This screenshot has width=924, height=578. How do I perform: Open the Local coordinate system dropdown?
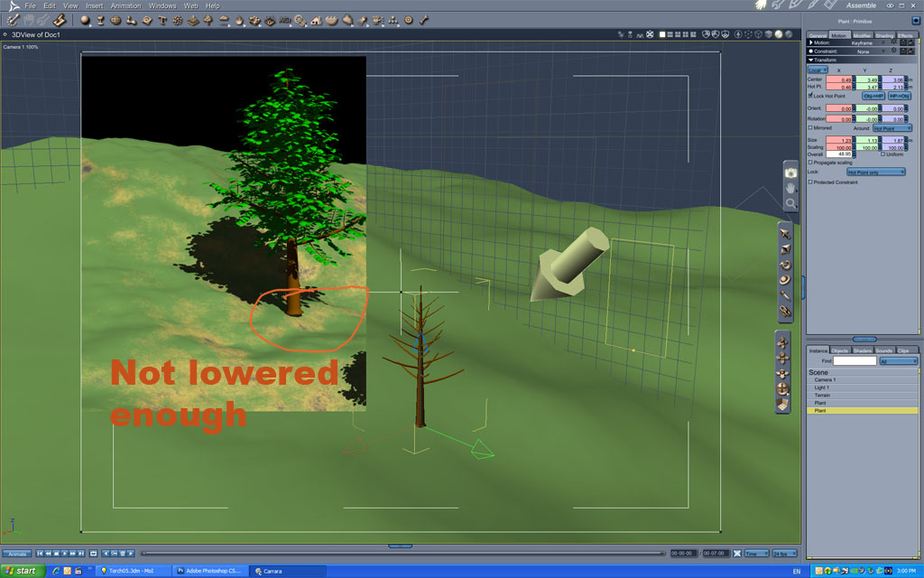(818, 70)
